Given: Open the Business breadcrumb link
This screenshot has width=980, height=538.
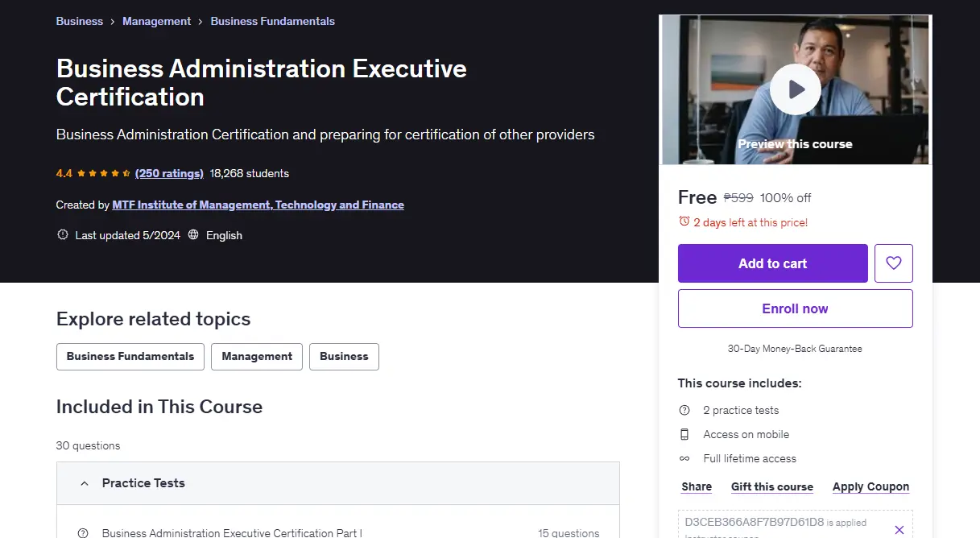Looking at the screenshot, I should click(80, 21).
